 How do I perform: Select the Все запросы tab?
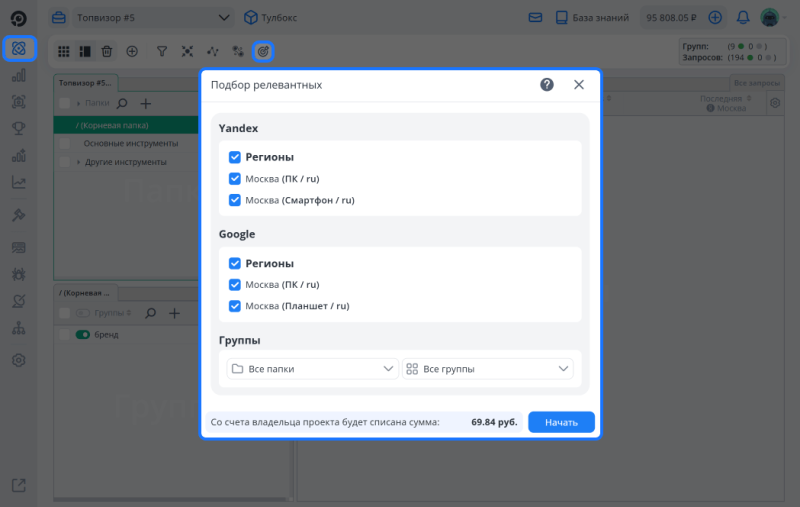tap(757, 83)
